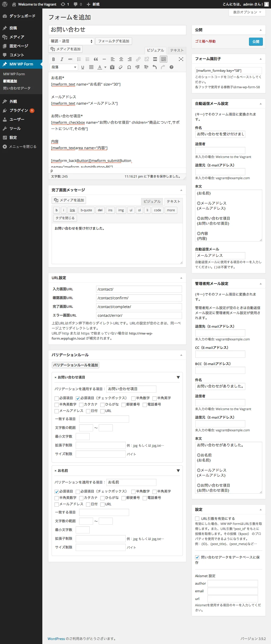Click paste as text icon
271x644 pixels.
112,67
